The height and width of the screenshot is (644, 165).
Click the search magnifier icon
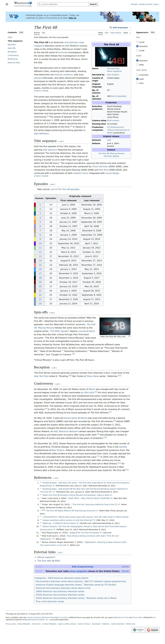pyautogui.click(x=40, y=4)
